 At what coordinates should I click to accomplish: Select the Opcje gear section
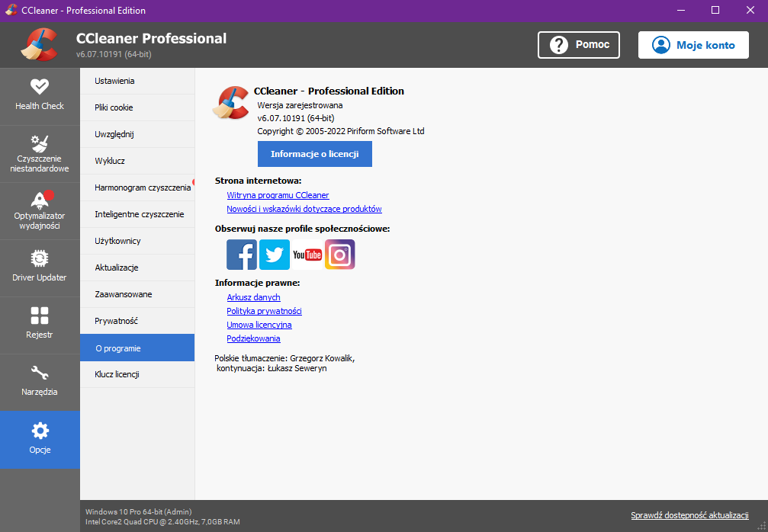(x=40, y=440)
